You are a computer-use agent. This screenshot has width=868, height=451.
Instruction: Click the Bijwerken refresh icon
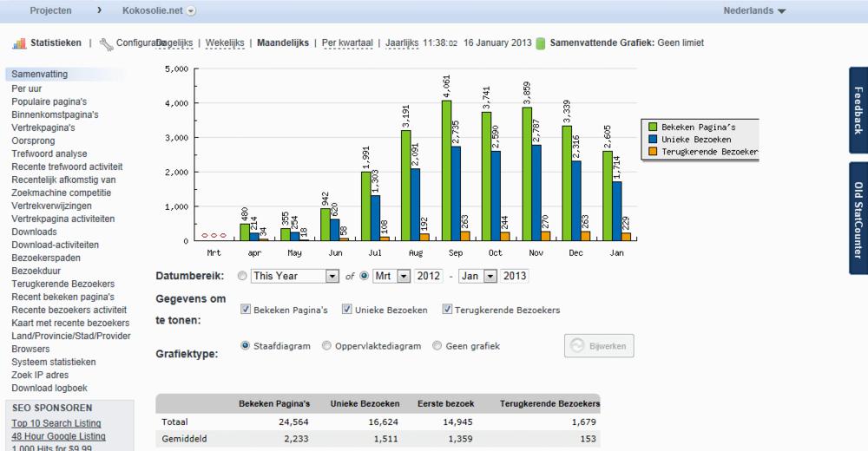[577, 346]
